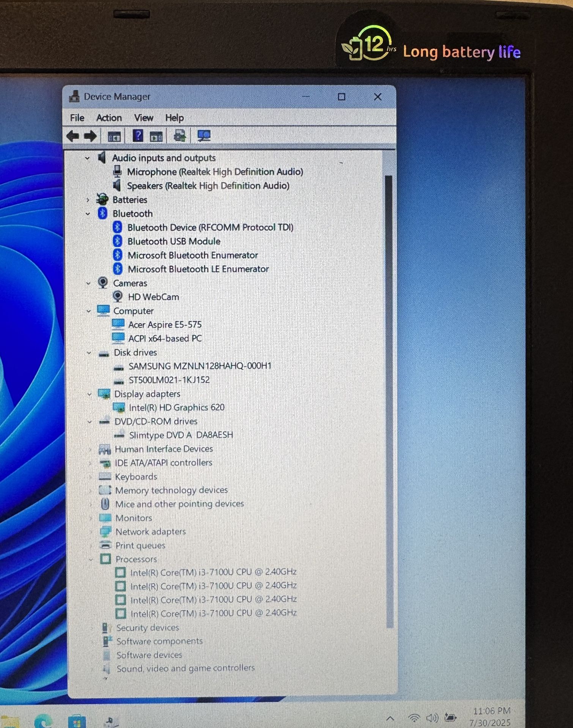
Task: Select Intel(R) HD Graphics 620 adapter
Action: pos(176,408)
